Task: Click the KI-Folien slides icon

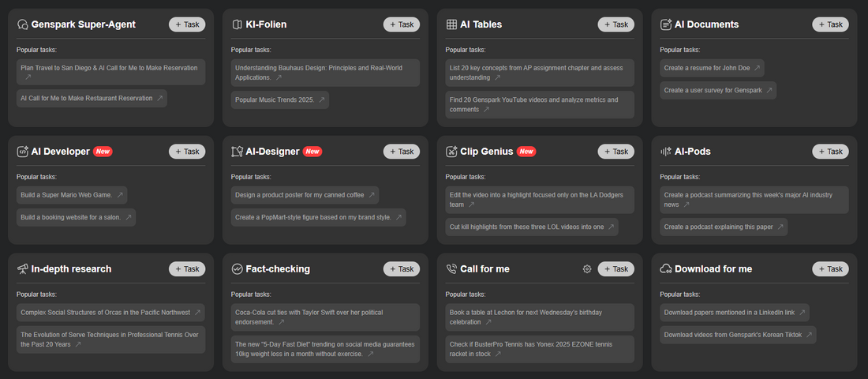Action: click(238, 24)
